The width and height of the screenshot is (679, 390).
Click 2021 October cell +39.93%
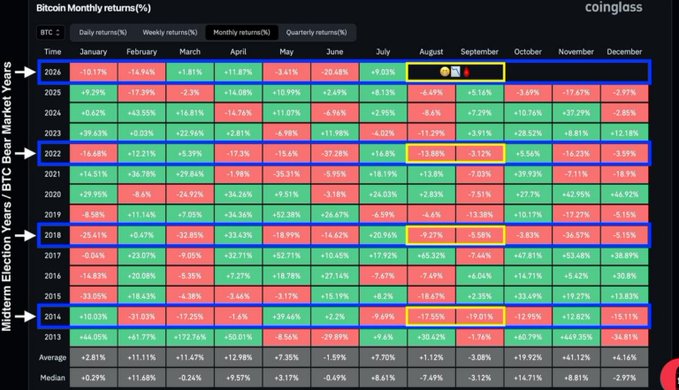click(x=528, y=174)
